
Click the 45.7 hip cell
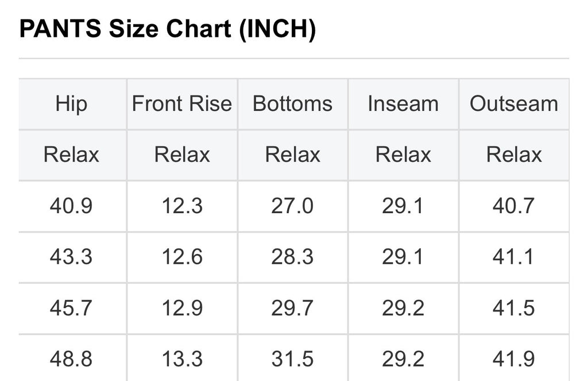tap(71, 308)
